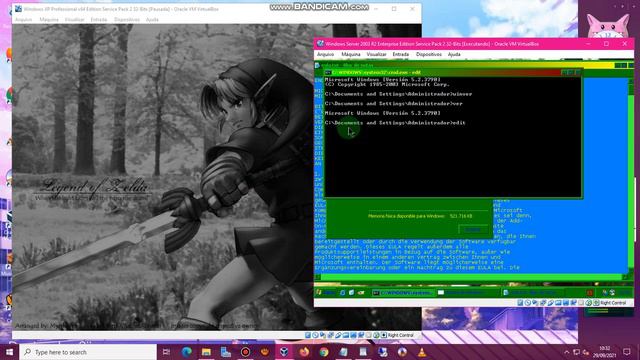
Task: Open Windows Start menu on host taskbar
Action: point(9,352)
